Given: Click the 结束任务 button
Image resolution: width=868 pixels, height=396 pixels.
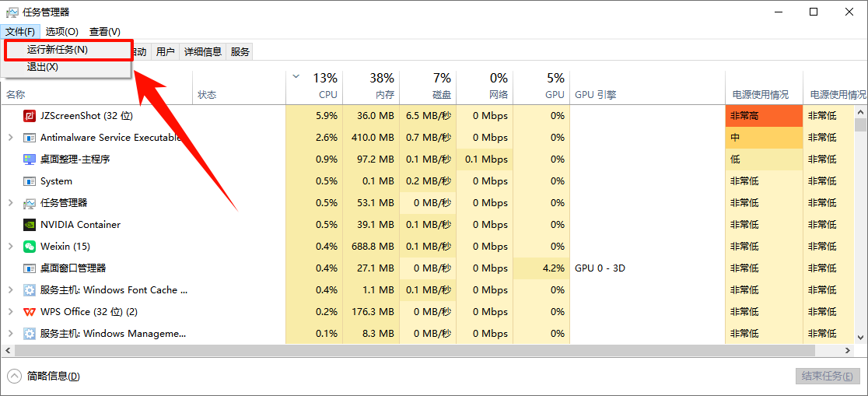Looking at the screenshot, I should click(827, 377).
